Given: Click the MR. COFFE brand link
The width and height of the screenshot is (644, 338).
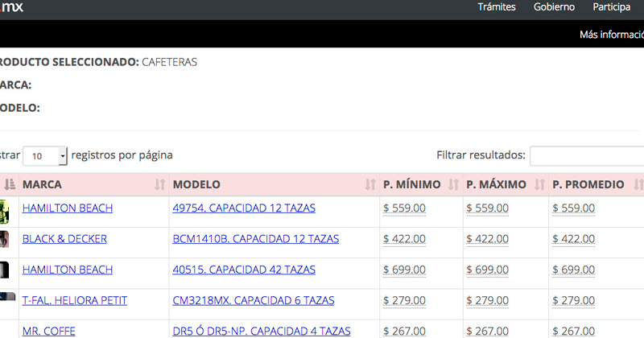Looking at the screenshot, I should pyautogui.click(x=49, y=331).
